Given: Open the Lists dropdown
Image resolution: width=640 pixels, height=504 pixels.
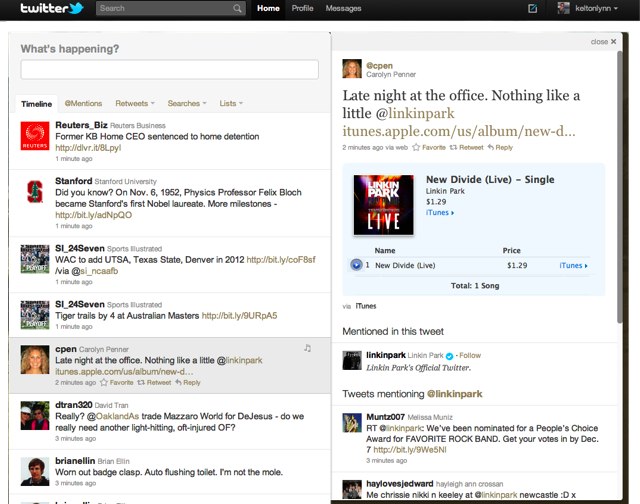Looking at the screenshot, I should tap(232, 103).
